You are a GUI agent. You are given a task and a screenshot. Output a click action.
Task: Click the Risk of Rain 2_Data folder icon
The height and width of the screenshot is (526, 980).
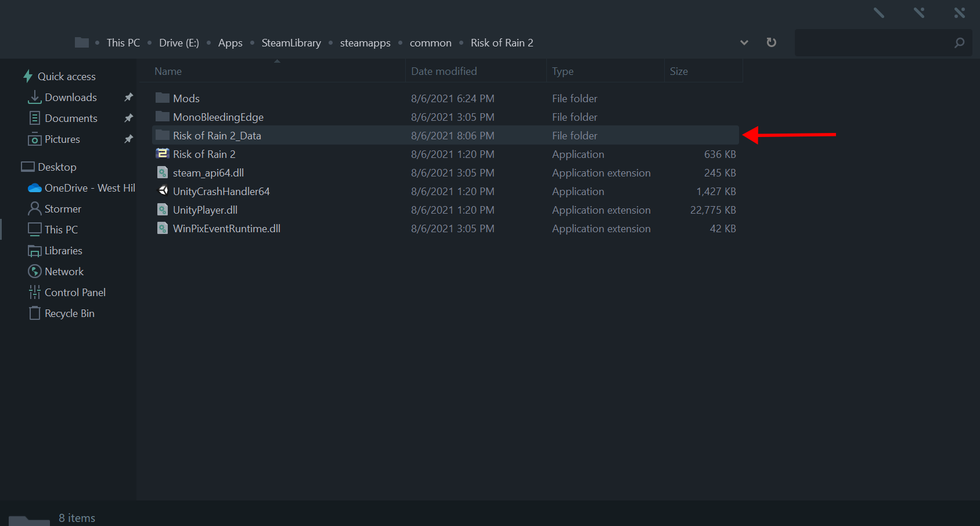163,135
